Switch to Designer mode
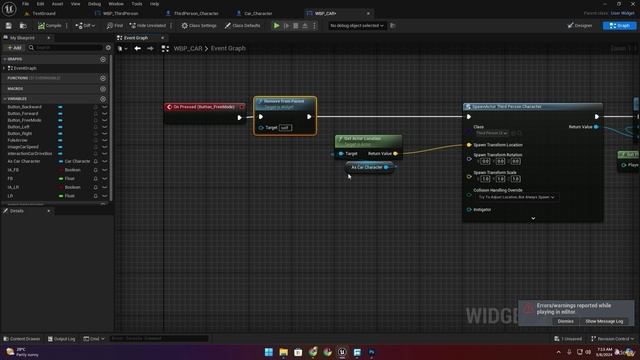 tap(580, 26)
